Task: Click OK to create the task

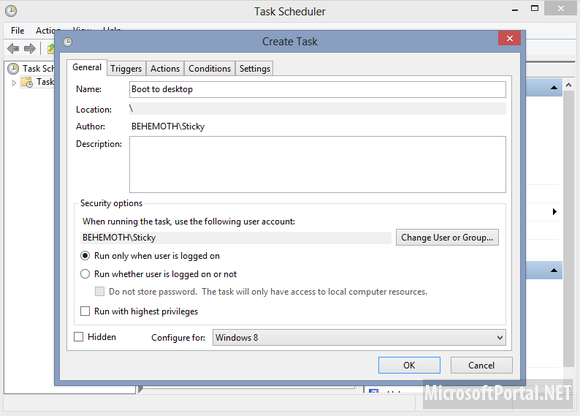Action: point(409,365)
